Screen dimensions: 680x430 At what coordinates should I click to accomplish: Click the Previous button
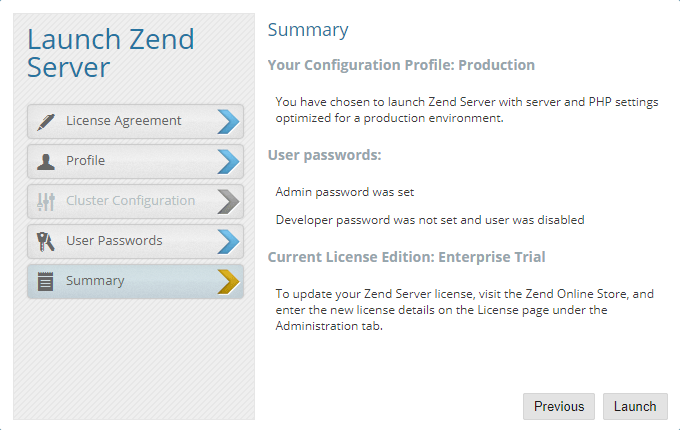tap(559, 406)
